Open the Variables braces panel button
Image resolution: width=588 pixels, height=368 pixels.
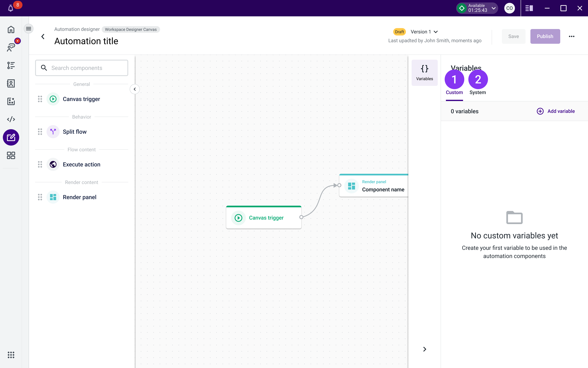[x=424, y=73]
